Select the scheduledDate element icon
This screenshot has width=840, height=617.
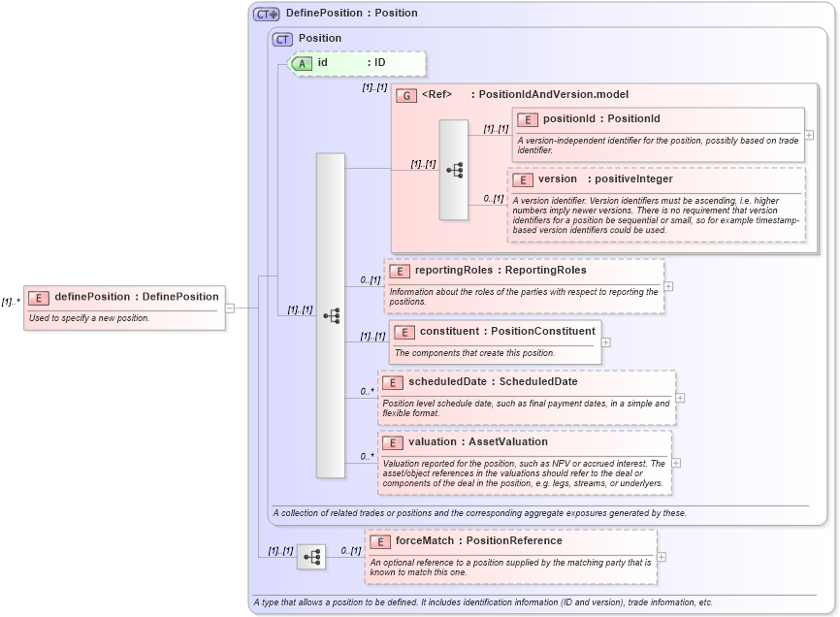coord(394,382)
